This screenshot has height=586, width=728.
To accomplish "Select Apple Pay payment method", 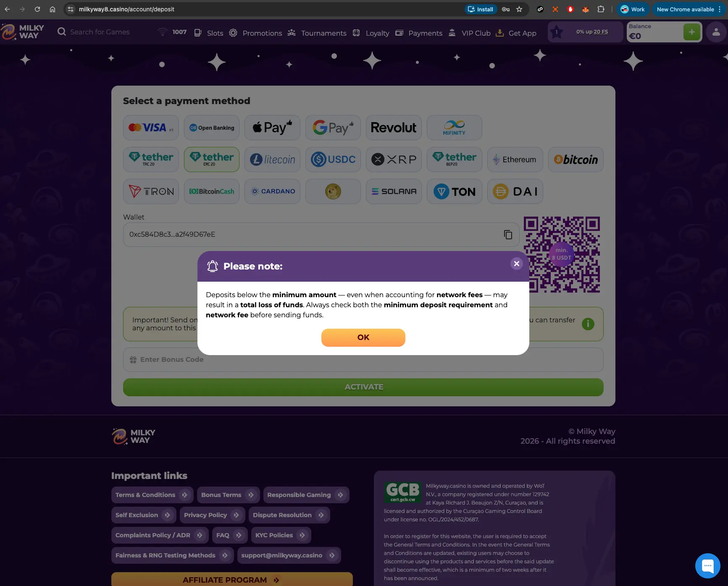I will pos(272,128).
